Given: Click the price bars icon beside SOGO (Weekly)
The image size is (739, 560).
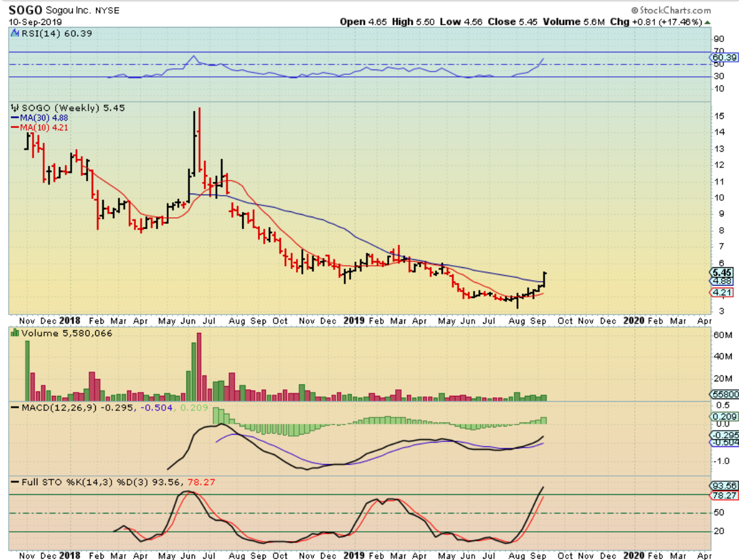Looking at the screenshot, I should coord(12,108).
